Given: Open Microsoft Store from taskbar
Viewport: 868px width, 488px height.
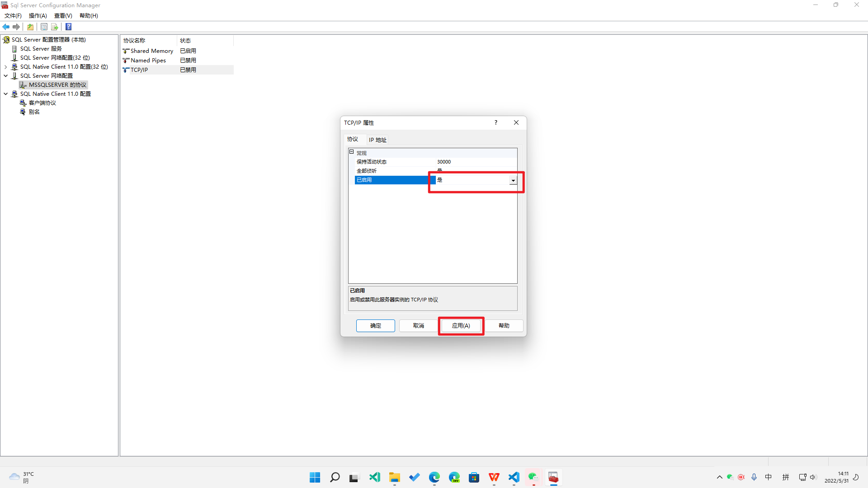Looking at the screenshot, I should [x=474, y=477].
